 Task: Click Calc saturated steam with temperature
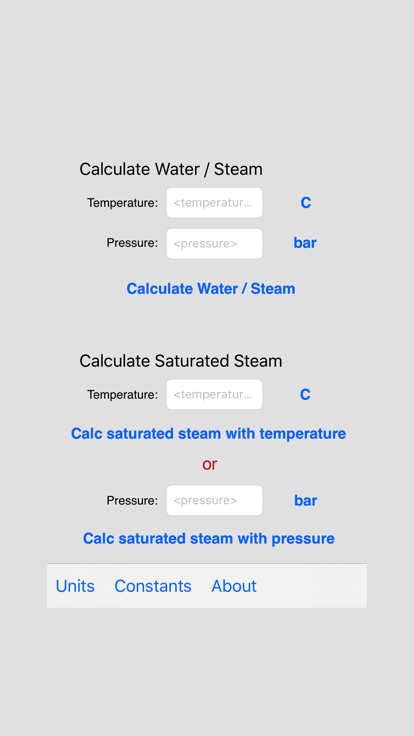click(x=208, y=434)
